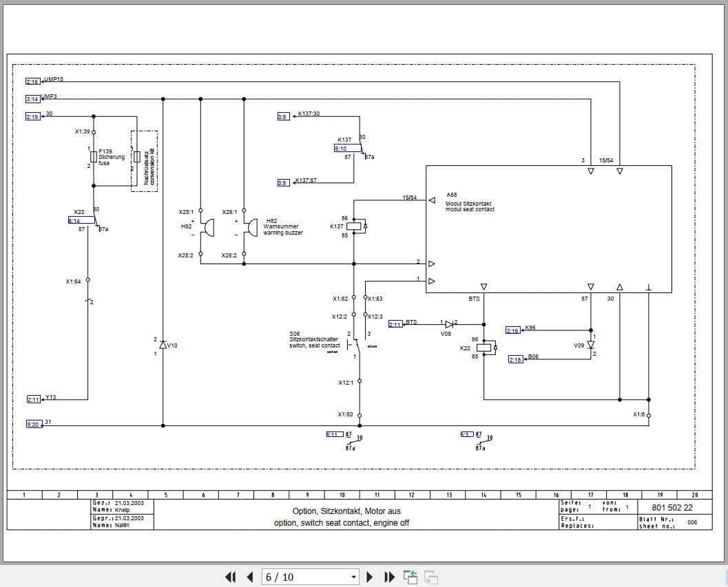Follow the 2:16 cross-reference beside UMP15
Image resolution: width=728 pixels, height=587 pixels.
point(33,82)
